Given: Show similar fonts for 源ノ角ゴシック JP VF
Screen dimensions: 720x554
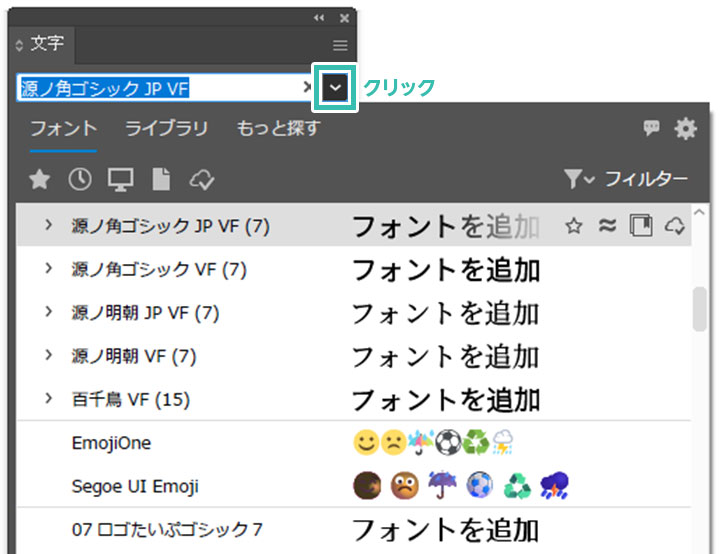Looking at the screenshot, I should [606, 227].
